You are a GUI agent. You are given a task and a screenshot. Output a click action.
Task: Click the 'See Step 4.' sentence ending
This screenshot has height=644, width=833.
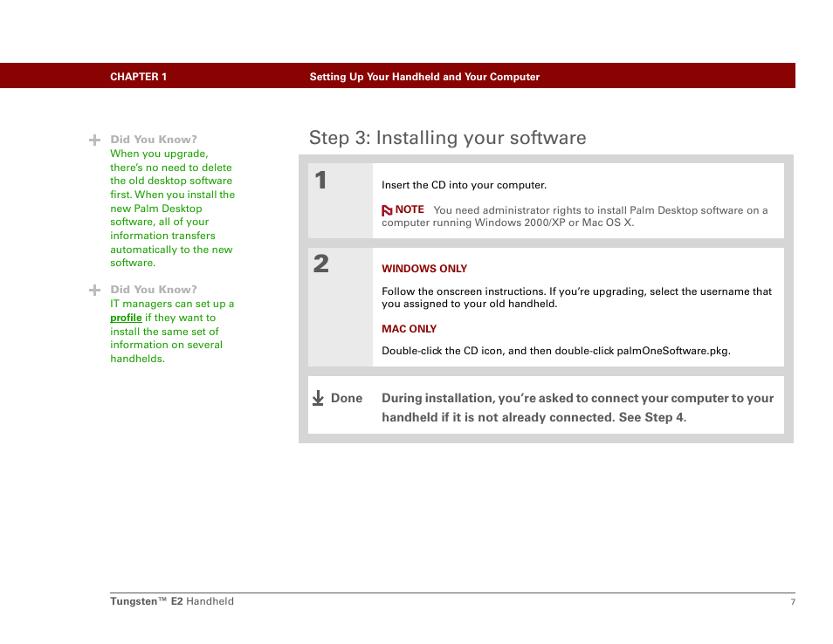[x=652, y=417]
